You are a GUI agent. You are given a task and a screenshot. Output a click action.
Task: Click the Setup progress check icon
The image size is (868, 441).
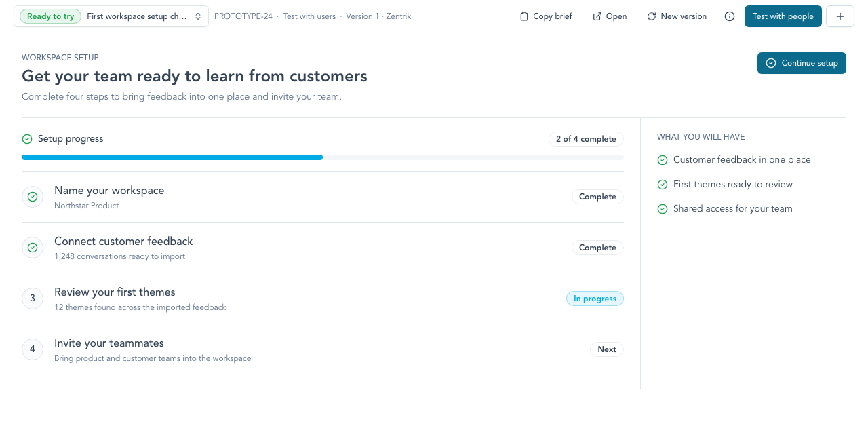click(x=27, y=139)
